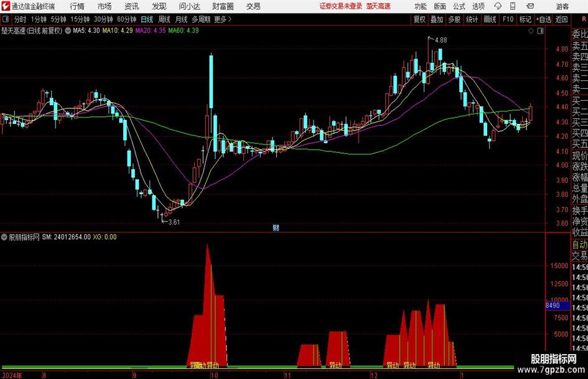Image resolution: width=588 pixels, height=379 pixels.
Task: Click the diamond icon above chart
Action: coord(531,31)
